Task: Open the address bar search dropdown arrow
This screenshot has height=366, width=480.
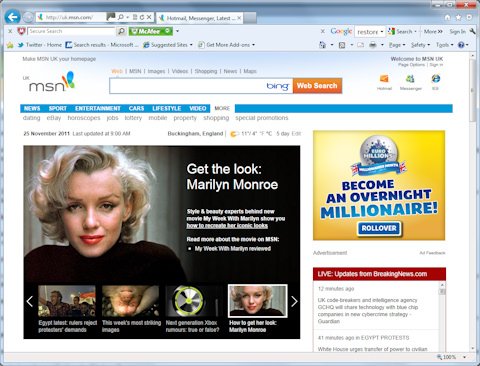Action: [128, 17]
